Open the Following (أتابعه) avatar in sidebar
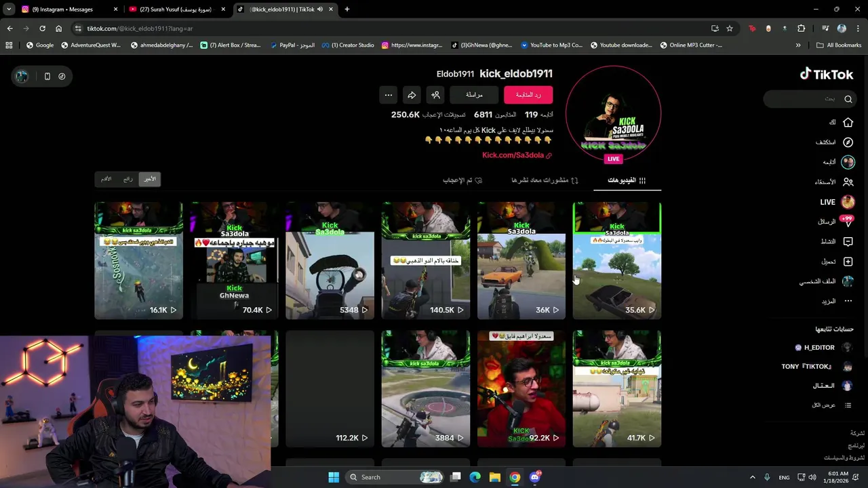The image size is (868, 488). (848, 162)
